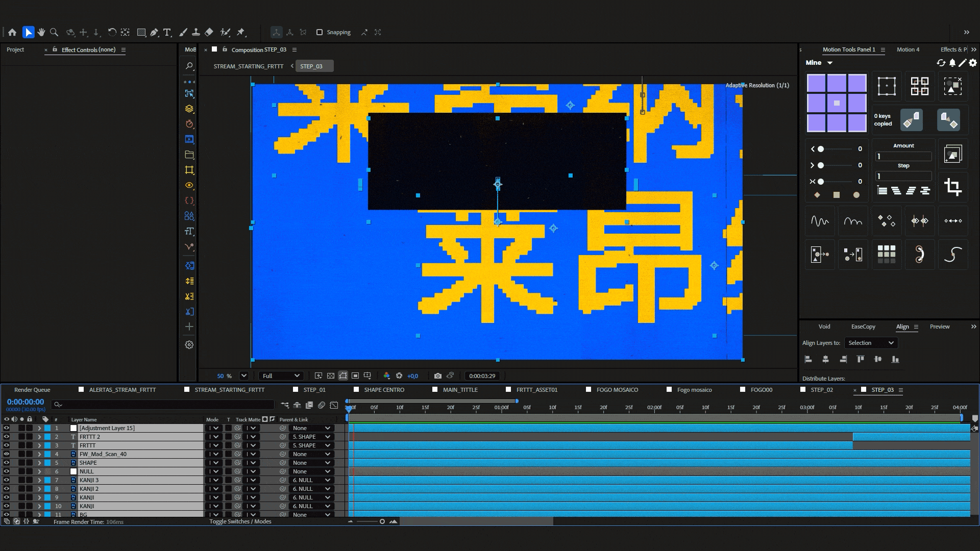This screenshot has height=551, width=980.
Task: Click Toggle Switches / Modes button
Action: (240, 521)
